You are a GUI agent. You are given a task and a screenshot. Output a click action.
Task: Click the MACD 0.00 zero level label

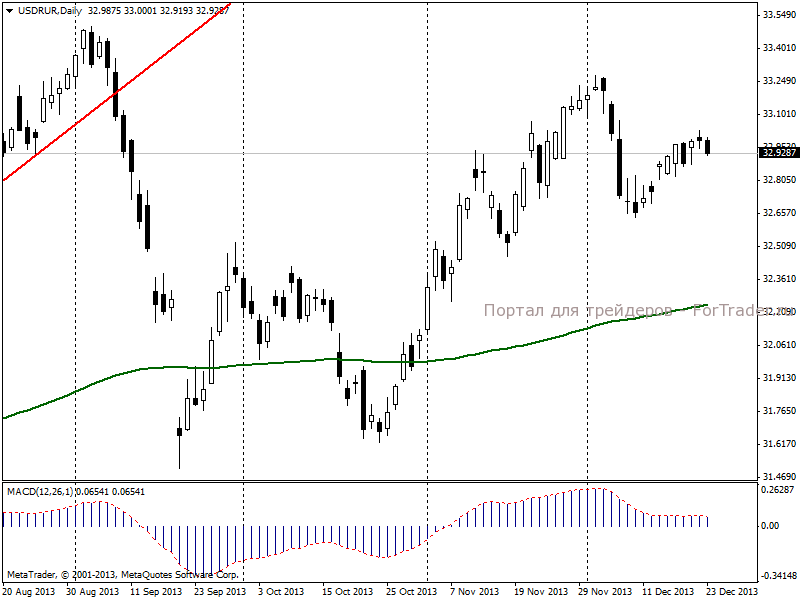(770, 526)
